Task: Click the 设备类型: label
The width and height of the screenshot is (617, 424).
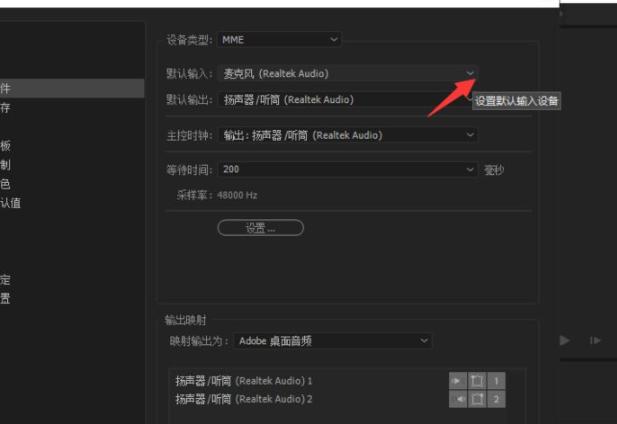Action: tap(189, 40)
